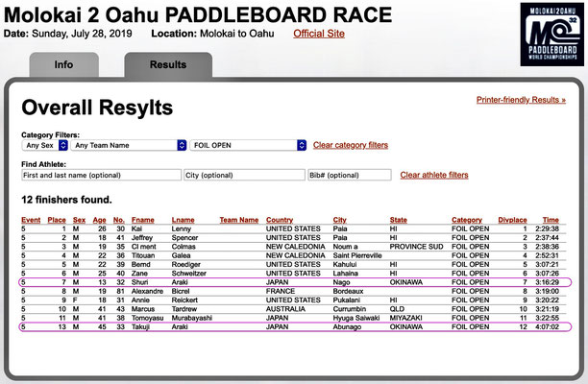Click the country FRANCE

(x=281, y=292)
